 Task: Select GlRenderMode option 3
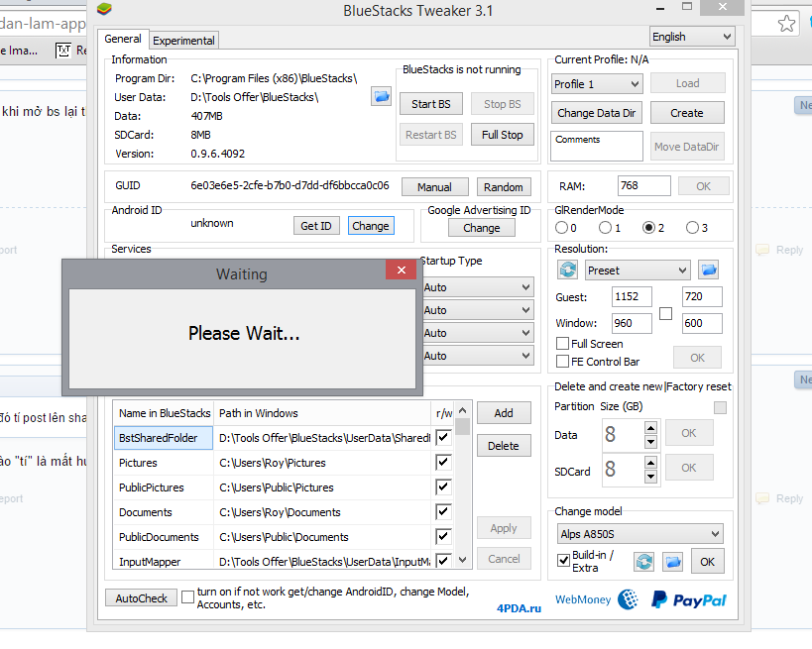692,228
